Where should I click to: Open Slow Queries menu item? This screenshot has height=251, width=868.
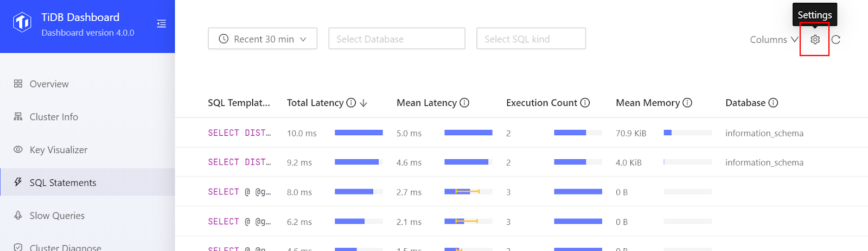[x=57, y=216]
